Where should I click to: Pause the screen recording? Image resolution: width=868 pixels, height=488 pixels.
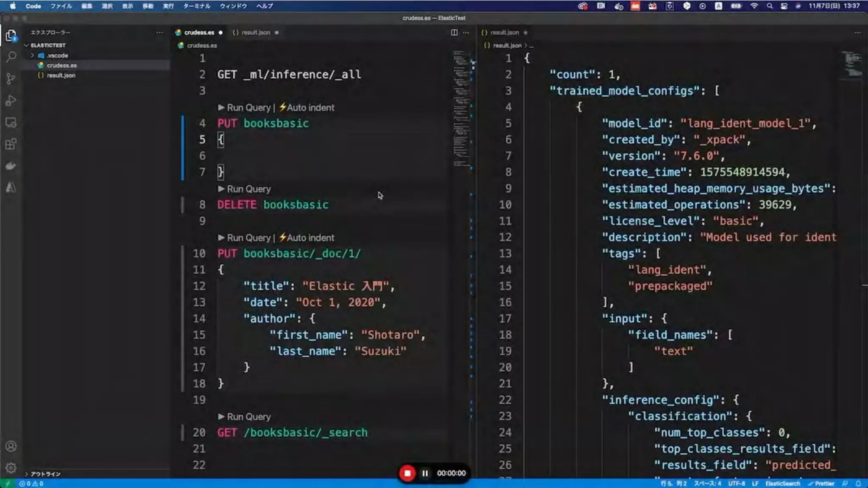425,473
